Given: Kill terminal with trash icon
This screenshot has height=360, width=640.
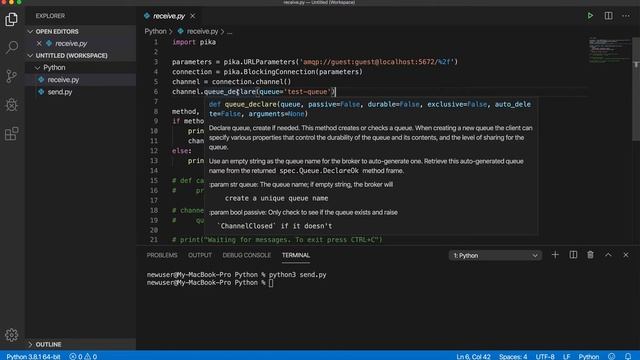Looking at the screenshot, I should pyautogui.click(x=590, y=255).
